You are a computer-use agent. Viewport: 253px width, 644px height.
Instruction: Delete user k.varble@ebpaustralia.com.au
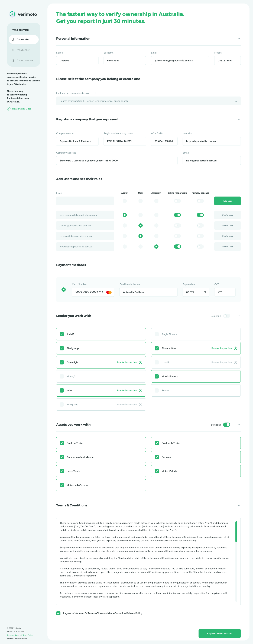point(228,247)
